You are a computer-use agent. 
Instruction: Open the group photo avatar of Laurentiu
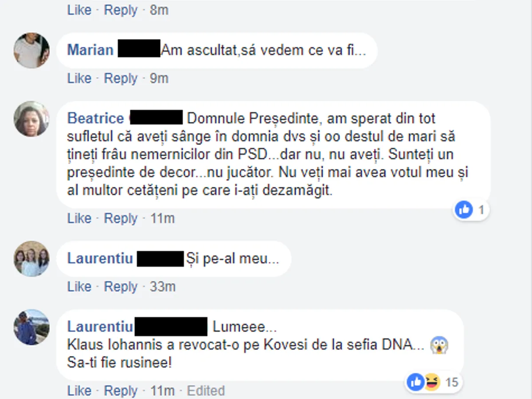[31, 259]
